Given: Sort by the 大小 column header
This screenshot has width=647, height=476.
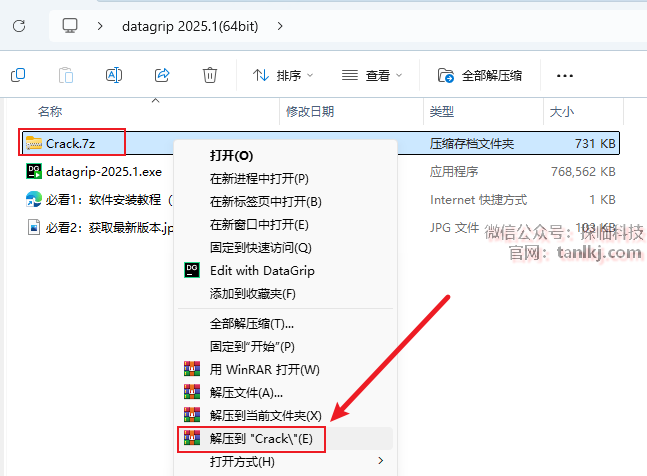Looking at the screenshot, I should pyautogui.click(x=562, y=111).
